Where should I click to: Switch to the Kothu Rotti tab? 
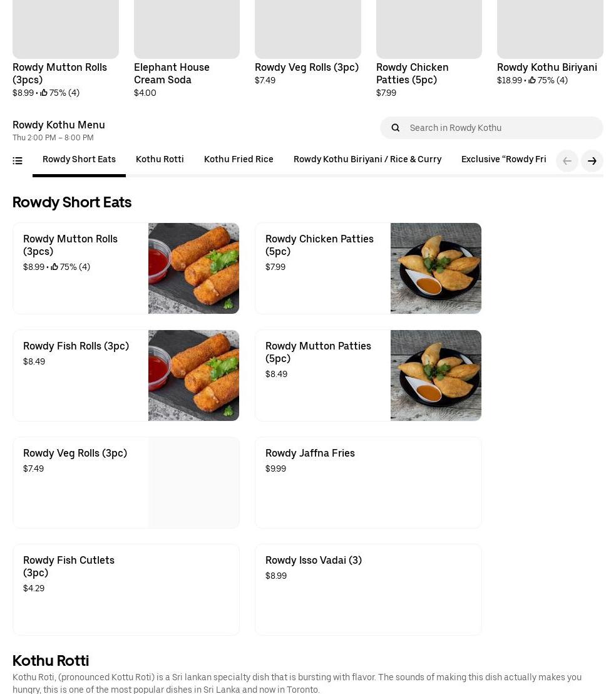(x=160, y=159)
